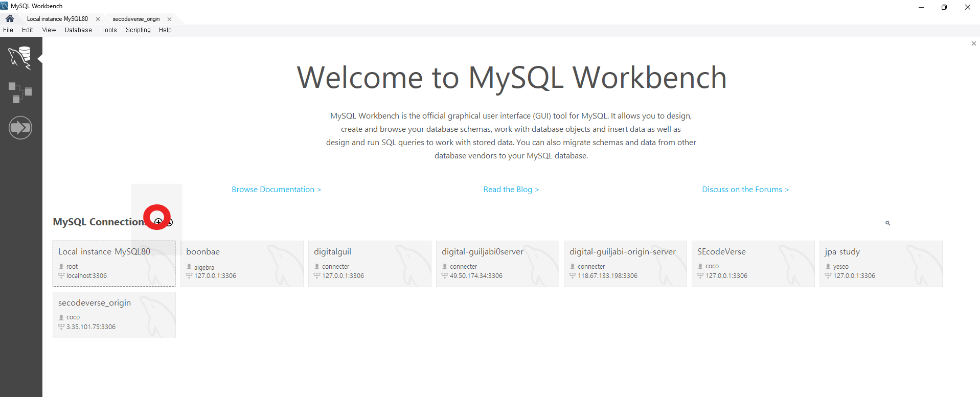Close the welcome message panel

(974, 43)
